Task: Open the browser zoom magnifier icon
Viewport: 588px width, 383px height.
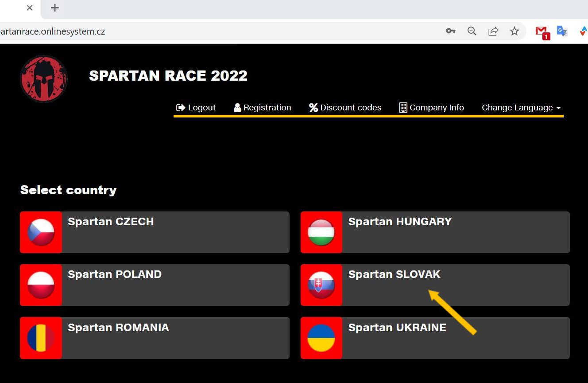Action: click(472, 31)
